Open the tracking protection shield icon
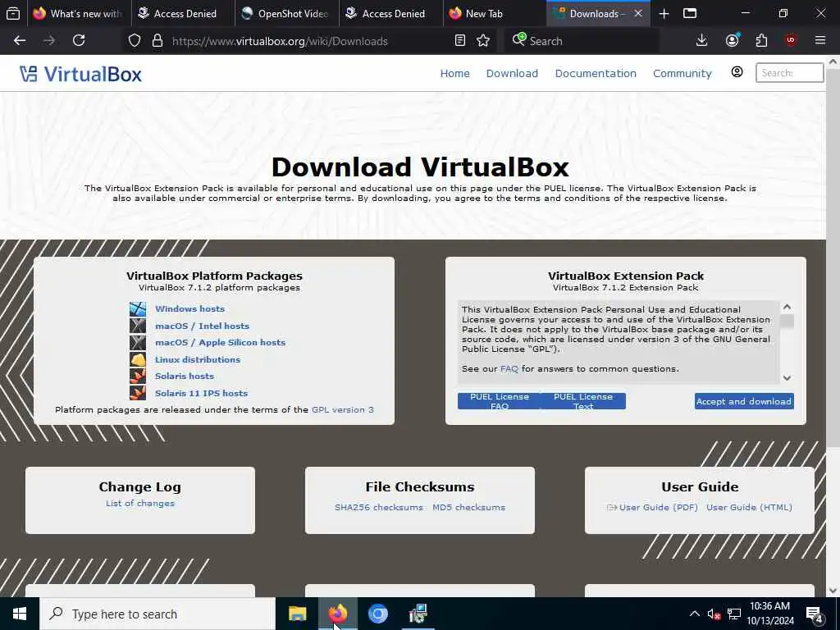Viewport: 840px width, 630px height. (135, 41)
